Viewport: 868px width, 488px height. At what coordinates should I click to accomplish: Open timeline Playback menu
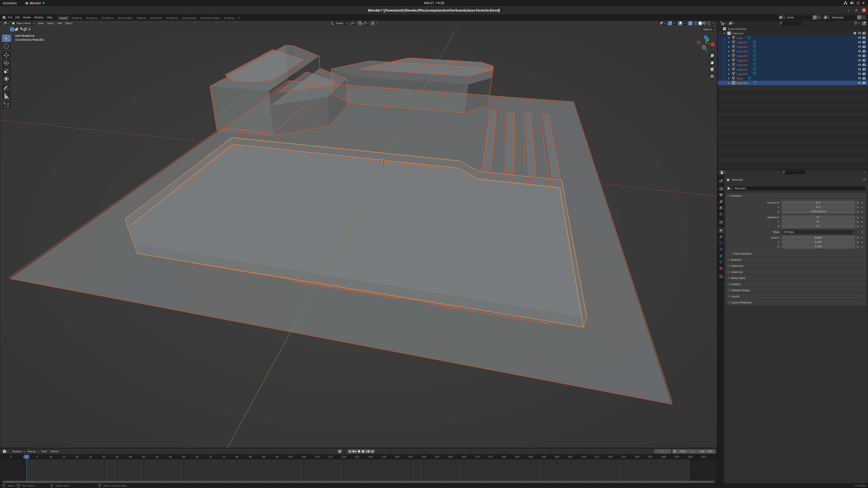coord(18,451)
